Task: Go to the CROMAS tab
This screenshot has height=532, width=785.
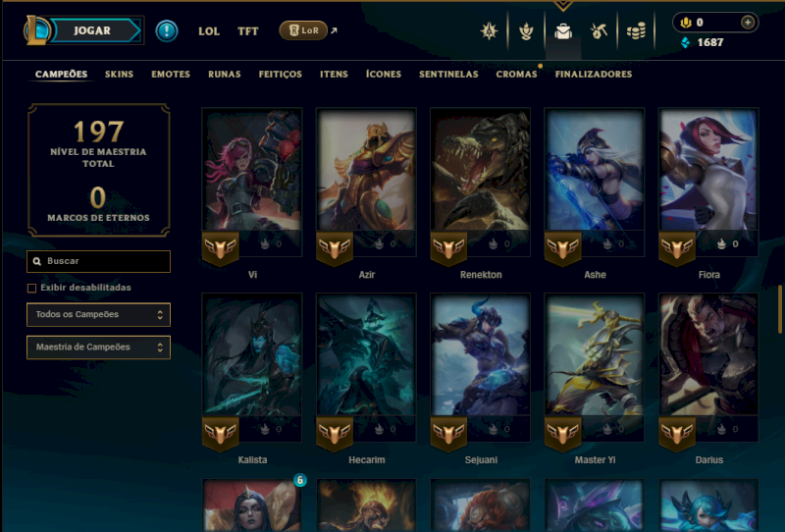Action: [x=516, y=75]
